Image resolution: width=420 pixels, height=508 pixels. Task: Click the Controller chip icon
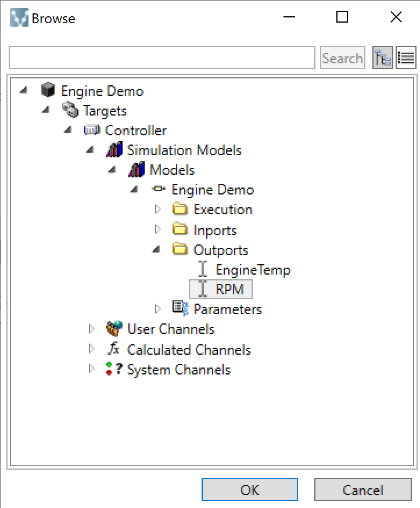click(x=92, y=130)
